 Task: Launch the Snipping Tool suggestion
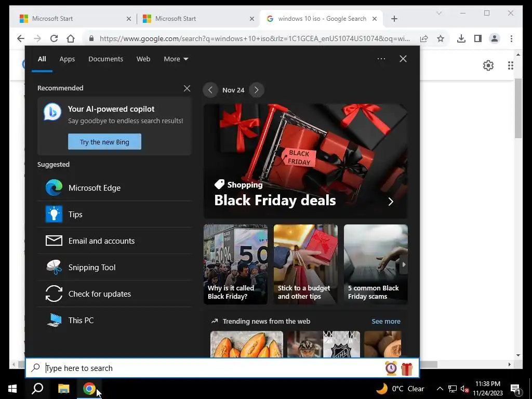coord(114,268)
